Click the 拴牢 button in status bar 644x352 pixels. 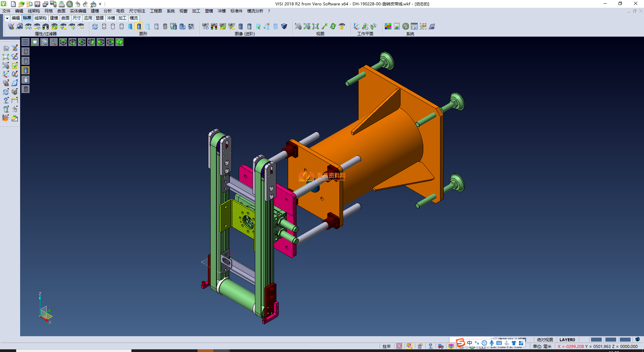(x=386, y=346)
